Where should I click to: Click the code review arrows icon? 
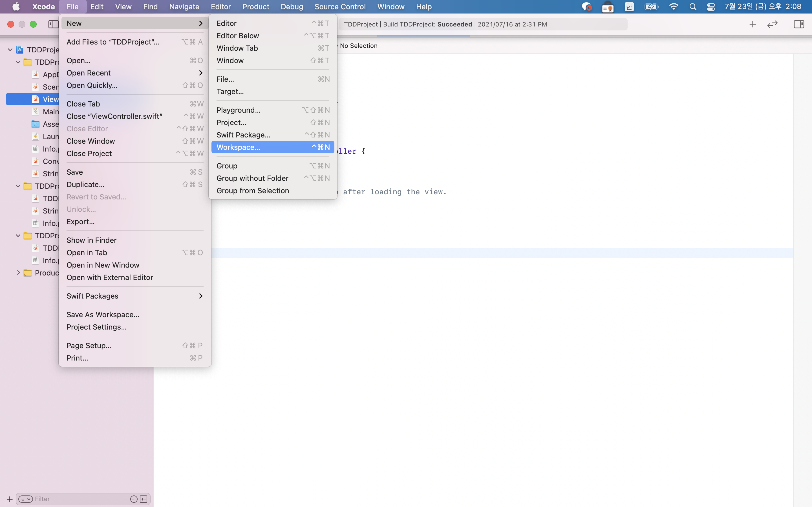(x=773, y=24)
